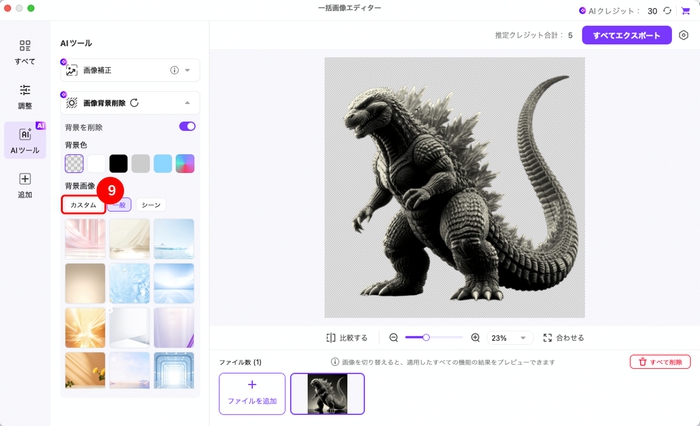Click the AIクレジット credit icon

(582, 11)
